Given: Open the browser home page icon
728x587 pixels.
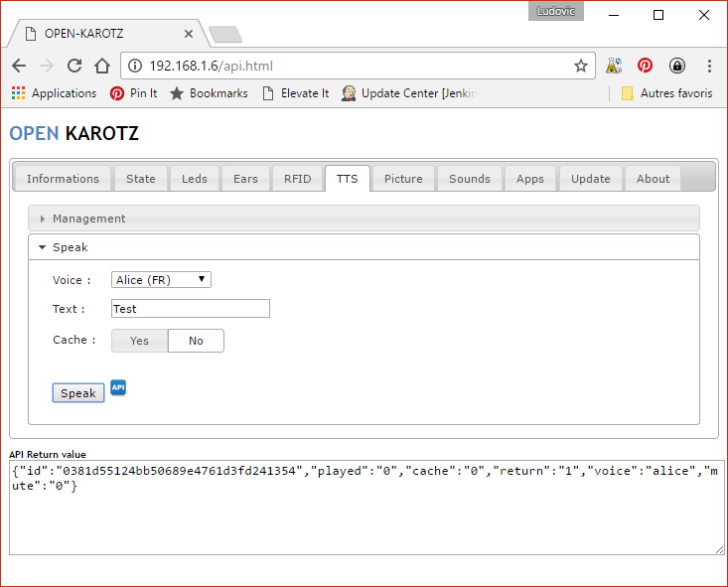Looking at the screenshot, I should pyautogui.click(x=102, y=66).
